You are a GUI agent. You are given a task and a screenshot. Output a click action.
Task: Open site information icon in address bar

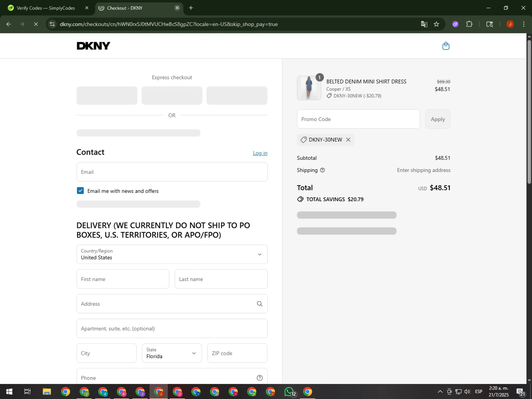(x=52, y=24)
